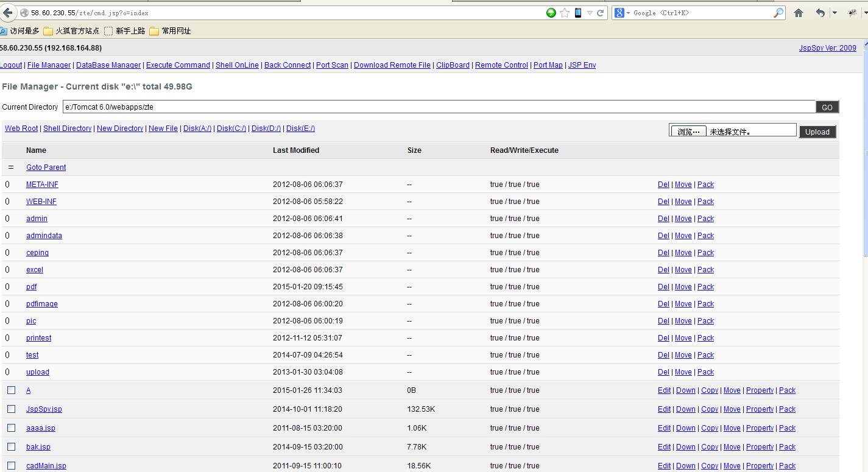Open Execute Command menu link
This screenshot has width=868, height=472.
click(178, 65)
